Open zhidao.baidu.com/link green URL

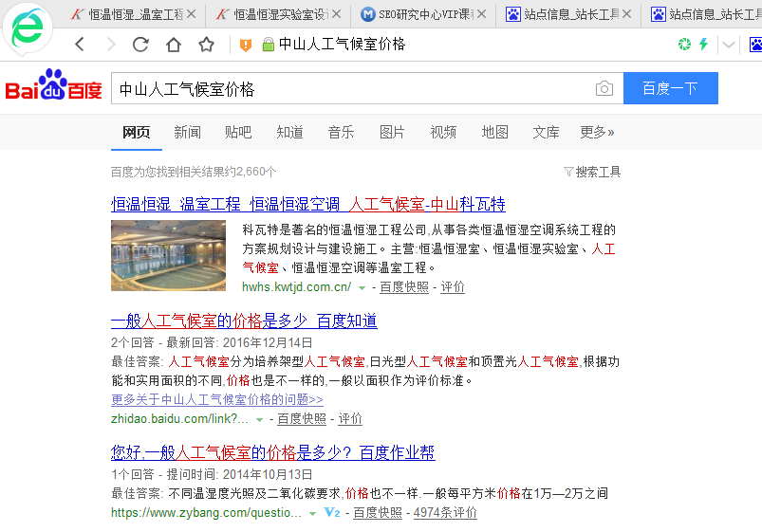coord(179,419)
